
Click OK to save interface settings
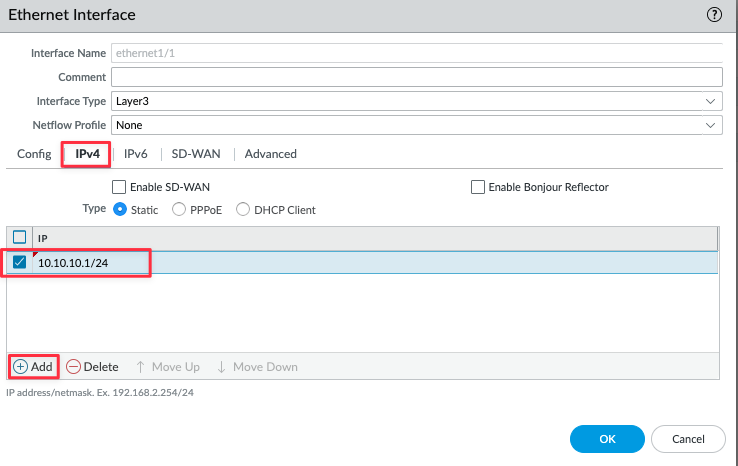607,439
